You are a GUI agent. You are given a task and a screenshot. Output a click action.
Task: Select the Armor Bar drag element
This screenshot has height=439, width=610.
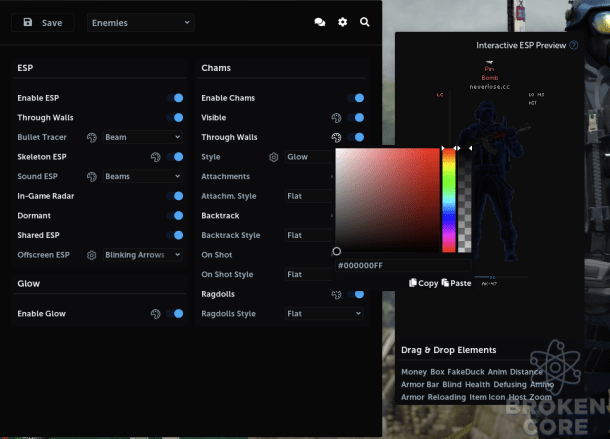[x=420, y=385]
